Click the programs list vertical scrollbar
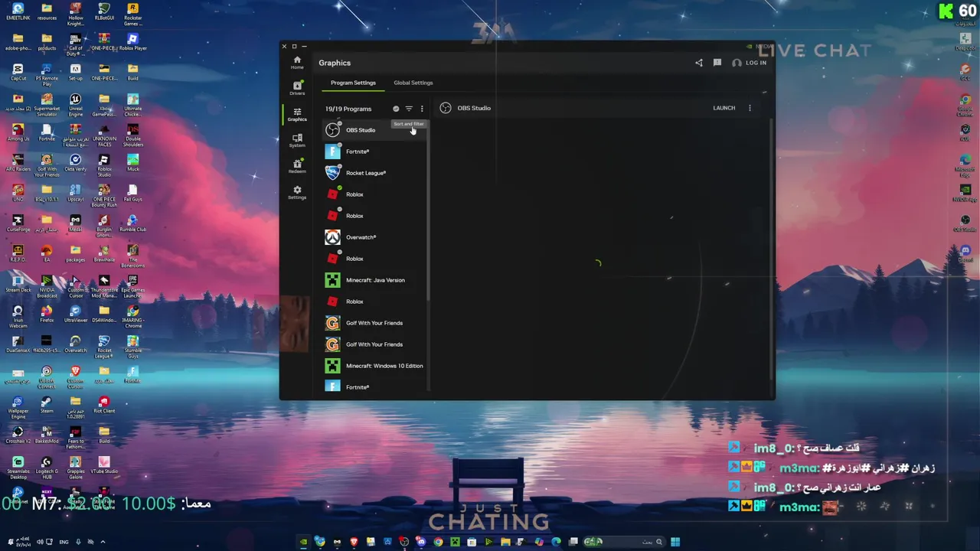980x551 pixels. click(x=428, y=210)
